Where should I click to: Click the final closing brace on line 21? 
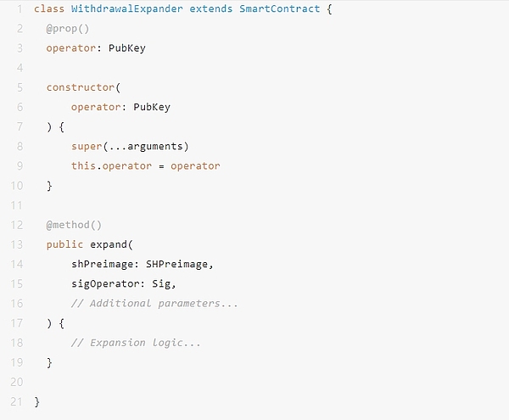37,401
